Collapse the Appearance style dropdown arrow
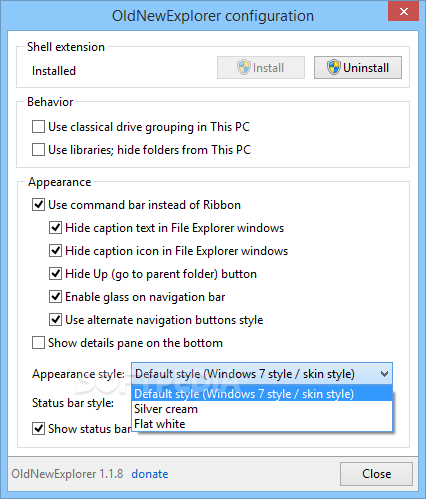This screenshot has width=426, height=499. pos(384,374)
